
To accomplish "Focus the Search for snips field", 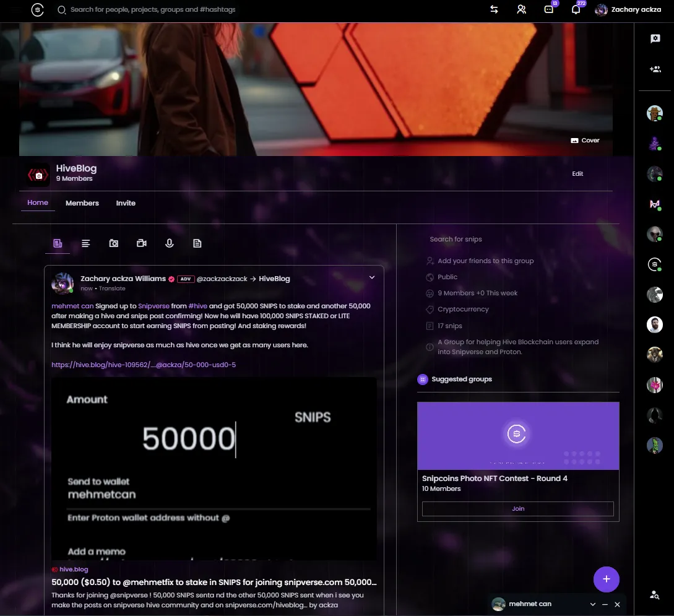I will [518, 239].
